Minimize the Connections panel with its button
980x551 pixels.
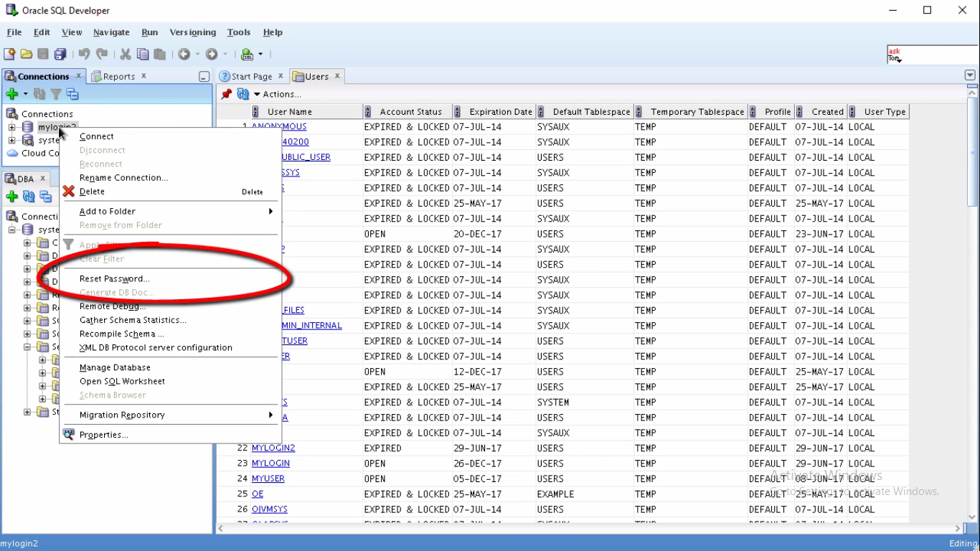click(204, 77)
